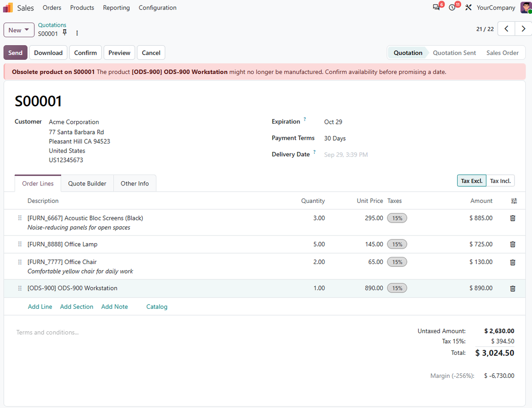Open the activities clock icon

[x=452, y=8]
